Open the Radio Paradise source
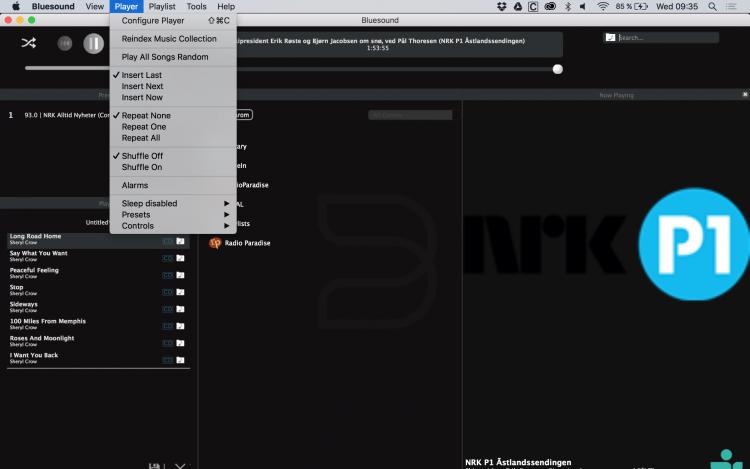The image size is (750, 469). click(247, 243)
